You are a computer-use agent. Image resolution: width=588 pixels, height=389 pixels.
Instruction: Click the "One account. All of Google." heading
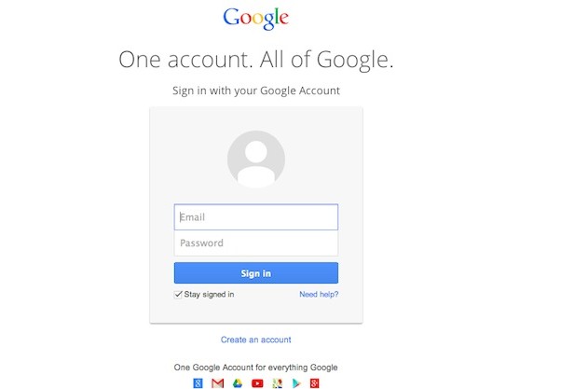[x=256, y=60]
